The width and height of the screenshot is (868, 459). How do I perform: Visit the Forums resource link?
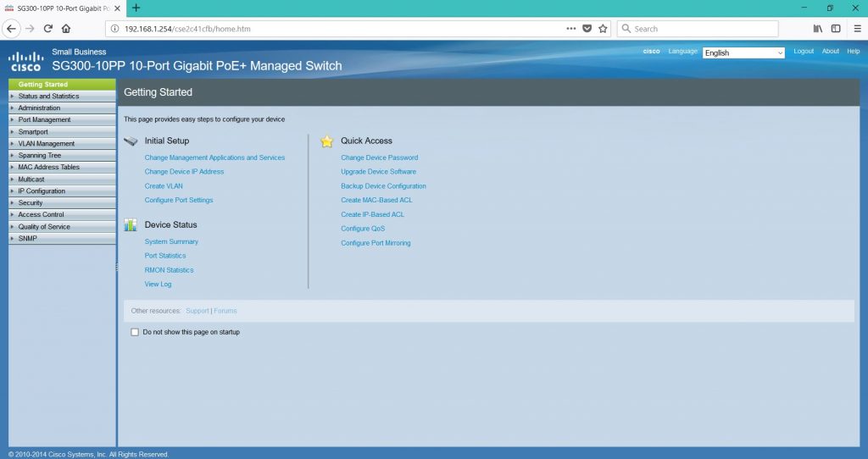click(225, 311)
